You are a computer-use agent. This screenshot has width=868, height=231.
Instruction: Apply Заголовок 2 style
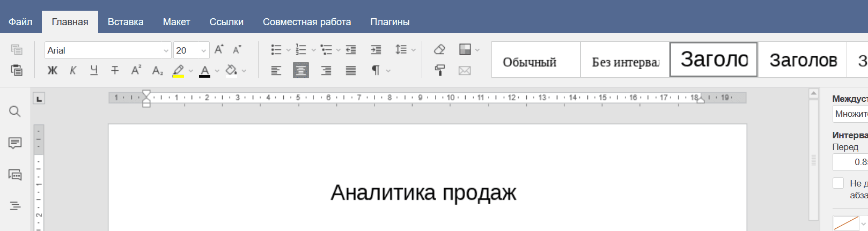pyautogui.click(x=803, y=60)
